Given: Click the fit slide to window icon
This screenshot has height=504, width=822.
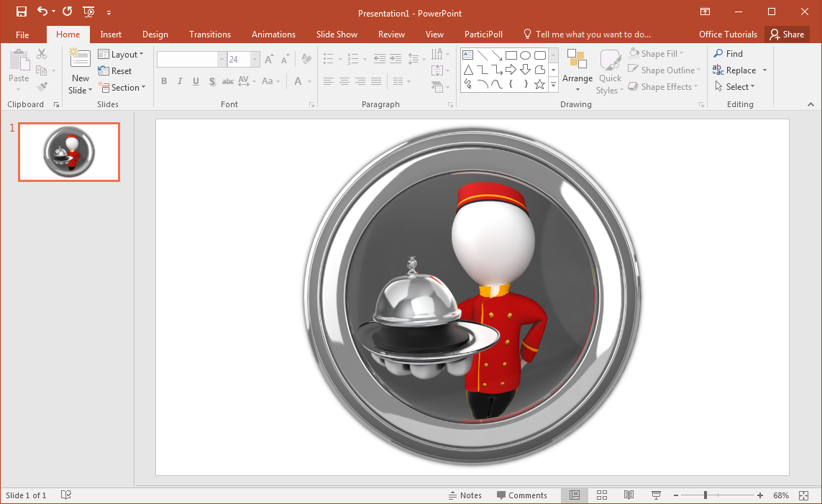Looking at the screenshot, I should coord(804,495).
